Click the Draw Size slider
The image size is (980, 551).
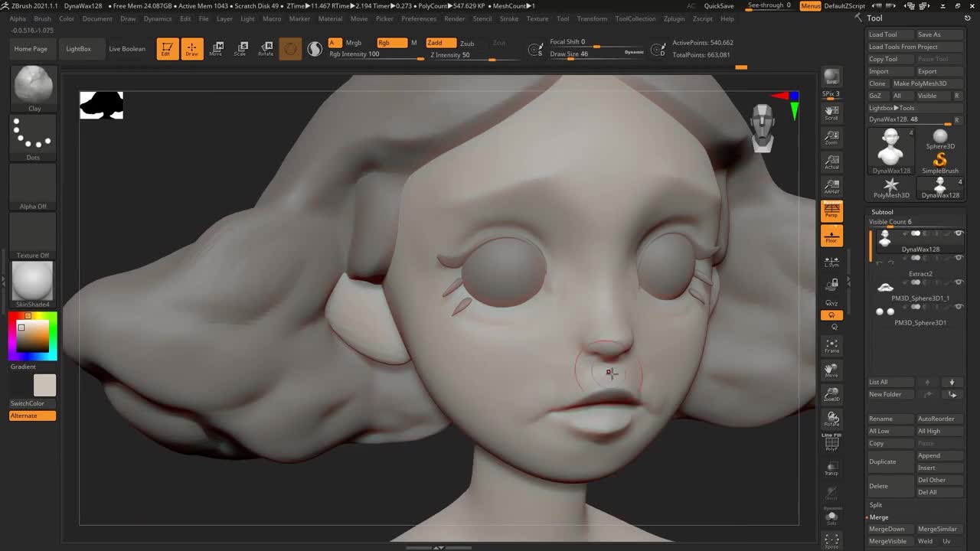coord(597,54)
